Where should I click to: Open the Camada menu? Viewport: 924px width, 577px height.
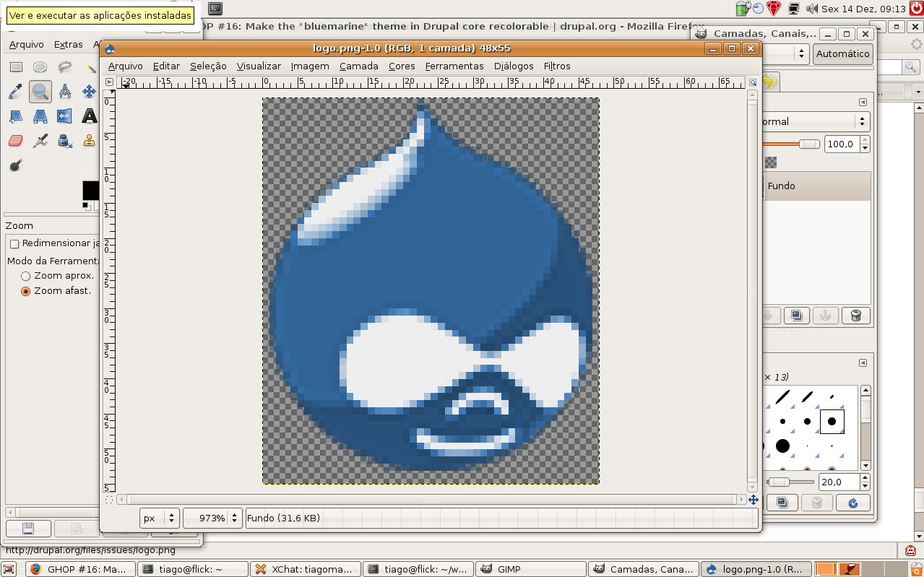359,66
